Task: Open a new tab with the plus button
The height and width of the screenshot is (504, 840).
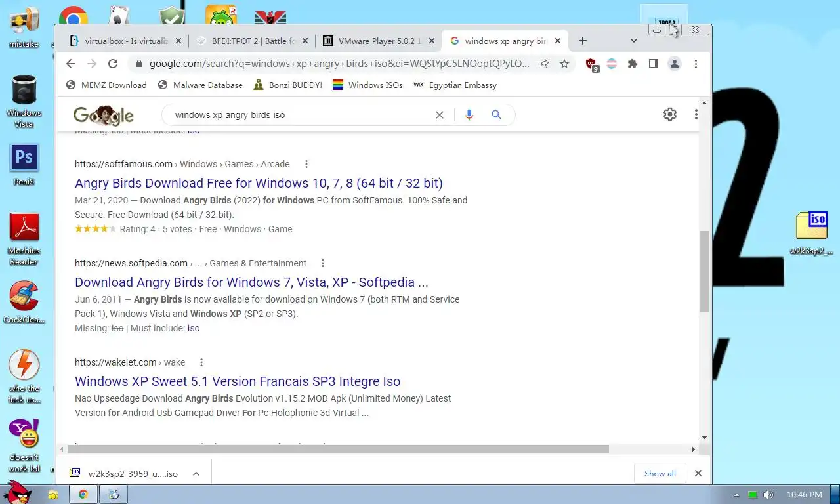Action: (x=583, y=41)
